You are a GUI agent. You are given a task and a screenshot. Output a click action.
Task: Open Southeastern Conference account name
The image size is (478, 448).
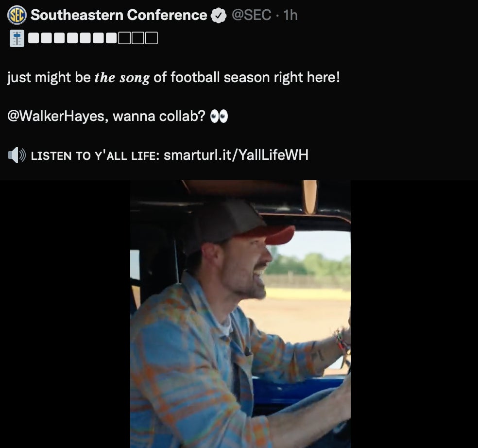tap(119, 15)
